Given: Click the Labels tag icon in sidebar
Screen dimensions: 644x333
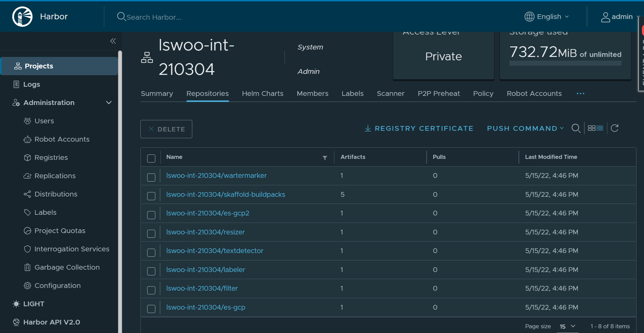Looking at the screenshot, I should click(27, 212).
